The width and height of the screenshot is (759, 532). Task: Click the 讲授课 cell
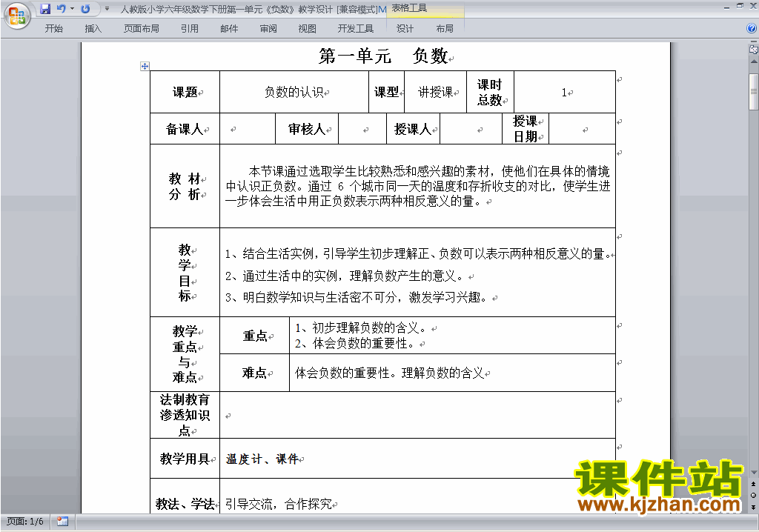pos(436,92)
